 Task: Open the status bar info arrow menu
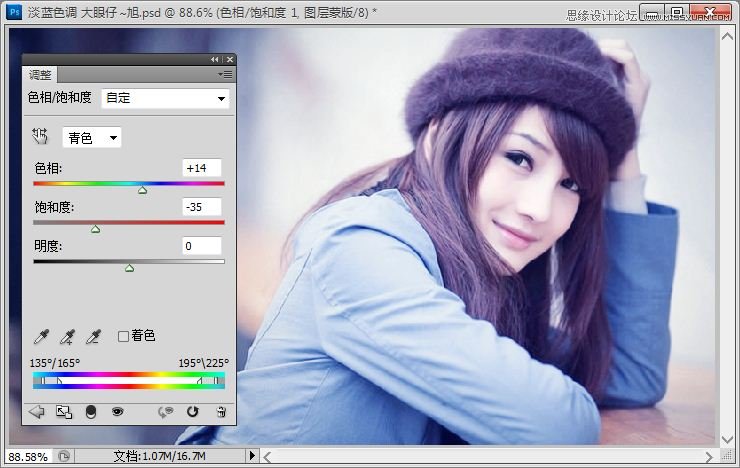(x=252, y=456)
